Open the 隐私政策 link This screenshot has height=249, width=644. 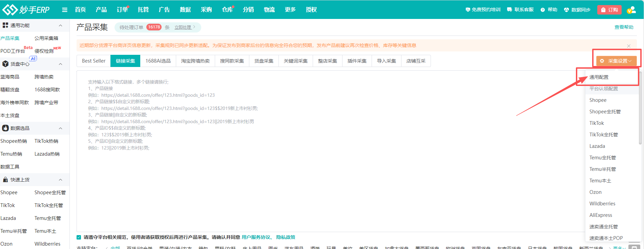pos(286,237)
